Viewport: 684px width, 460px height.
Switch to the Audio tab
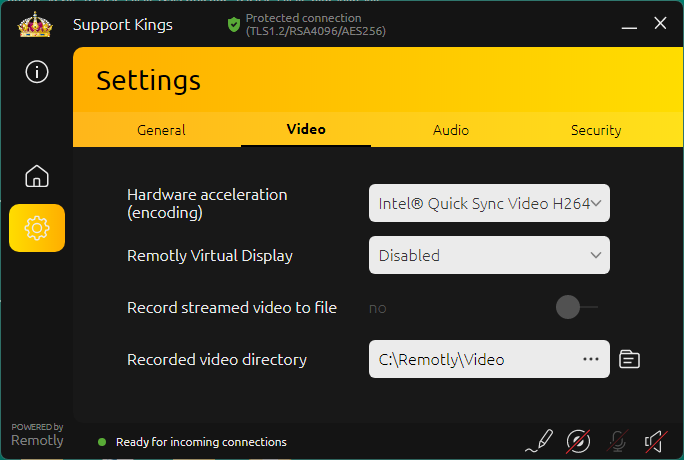click(x=451, y=130)
